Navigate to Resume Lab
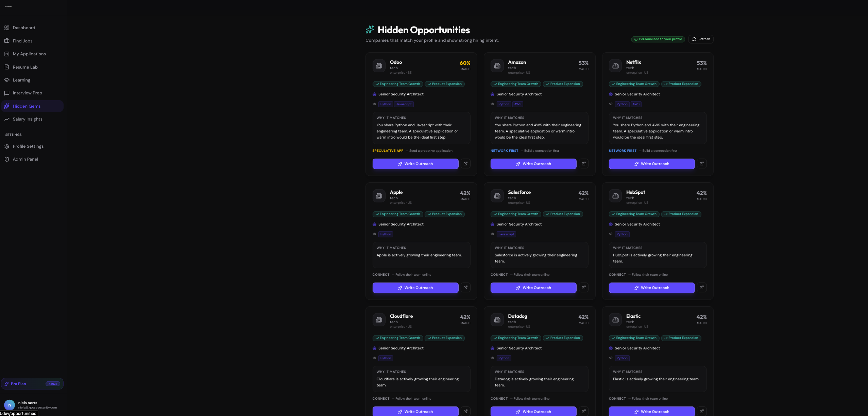 click(x=25, y=67)
